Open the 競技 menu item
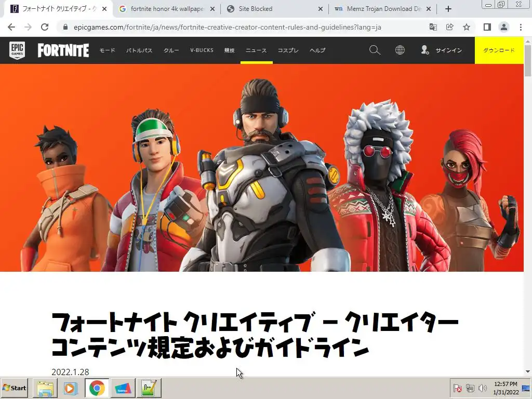The height and width of the screenshot is (399, 532). [229, 50]
